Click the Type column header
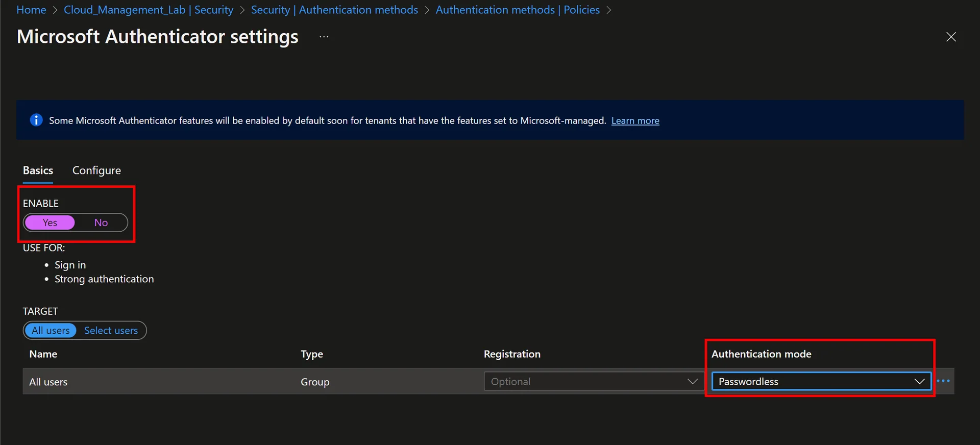Viewport: 980px width, 445px height. click(x=312, y=354)
